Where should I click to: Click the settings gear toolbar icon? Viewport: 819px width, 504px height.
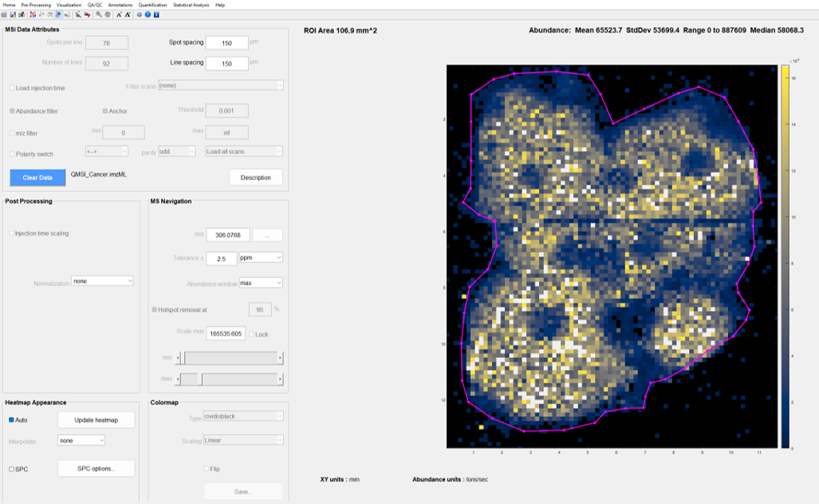click(139, 14)
